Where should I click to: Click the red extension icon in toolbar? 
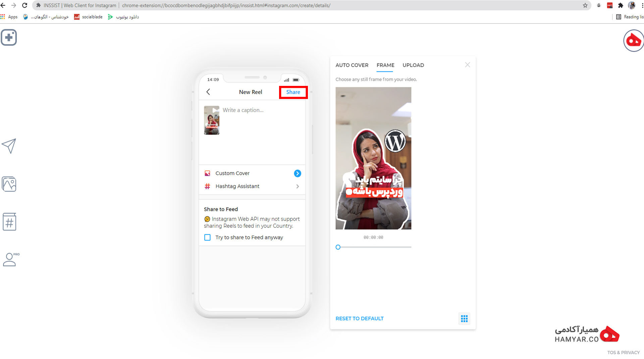click(610, 5)
